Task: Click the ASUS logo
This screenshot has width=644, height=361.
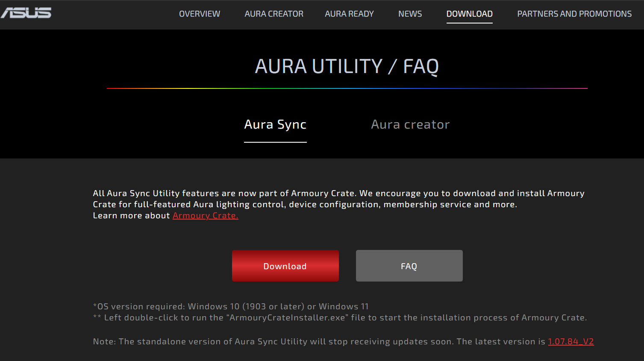Action: (x=26, y=13)
